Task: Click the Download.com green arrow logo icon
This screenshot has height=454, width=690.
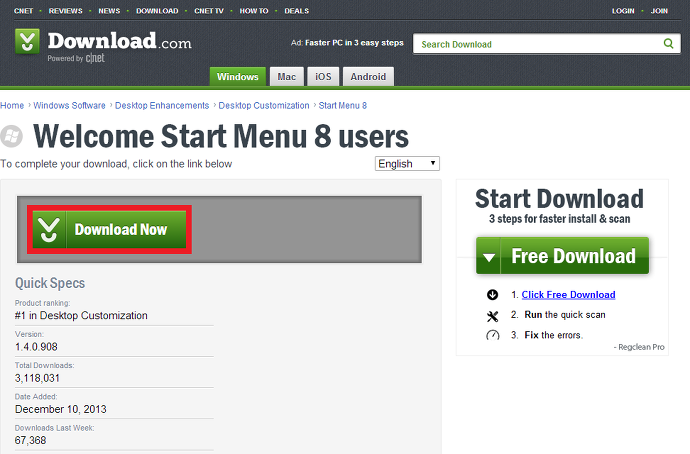Action: point(27,41)
